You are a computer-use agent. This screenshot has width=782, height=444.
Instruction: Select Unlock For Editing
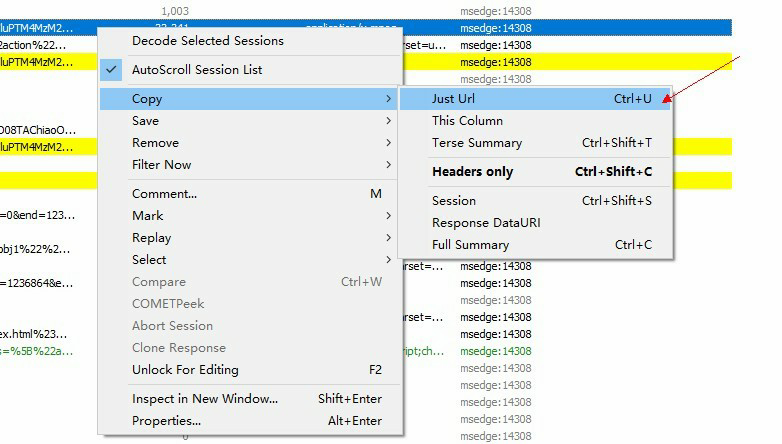[185, 370]
